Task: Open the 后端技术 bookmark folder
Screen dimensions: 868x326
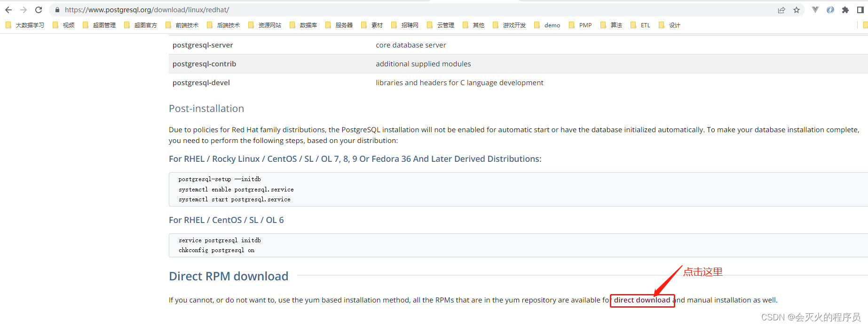Action: 223,25
